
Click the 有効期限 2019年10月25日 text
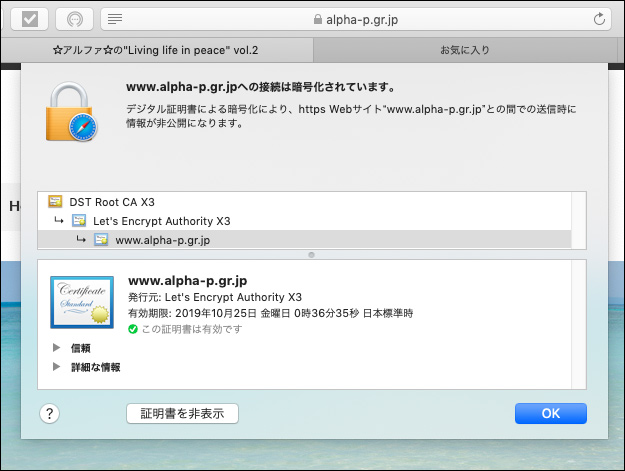coord(270,313)
